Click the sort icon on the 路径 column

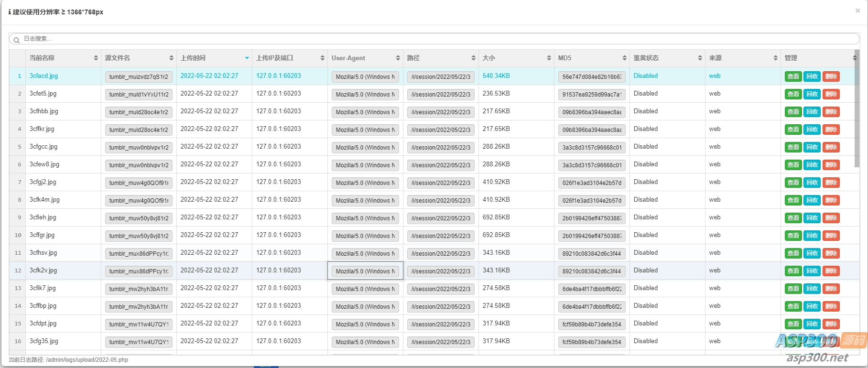[473, 58]
